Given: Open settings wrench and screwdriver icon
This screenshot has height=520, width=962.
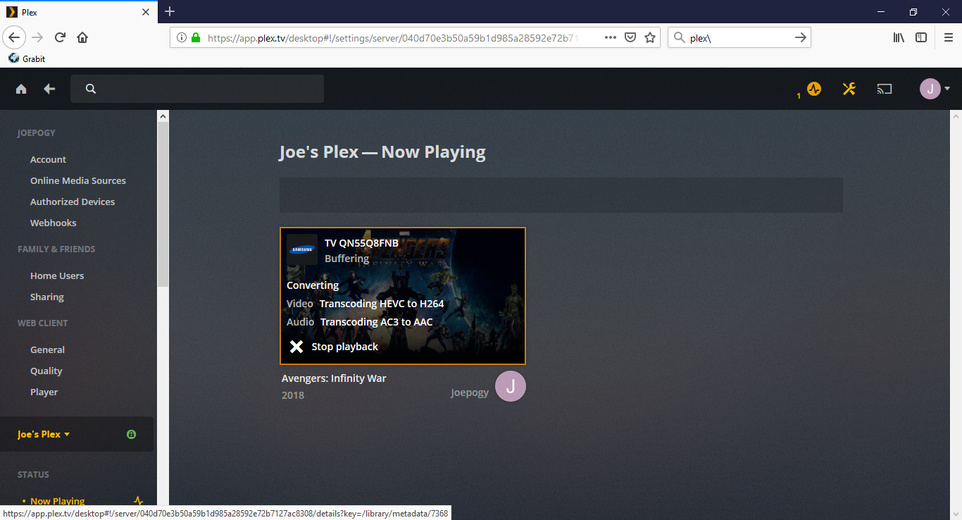Looking at the screenshot, I should point(849,89).
